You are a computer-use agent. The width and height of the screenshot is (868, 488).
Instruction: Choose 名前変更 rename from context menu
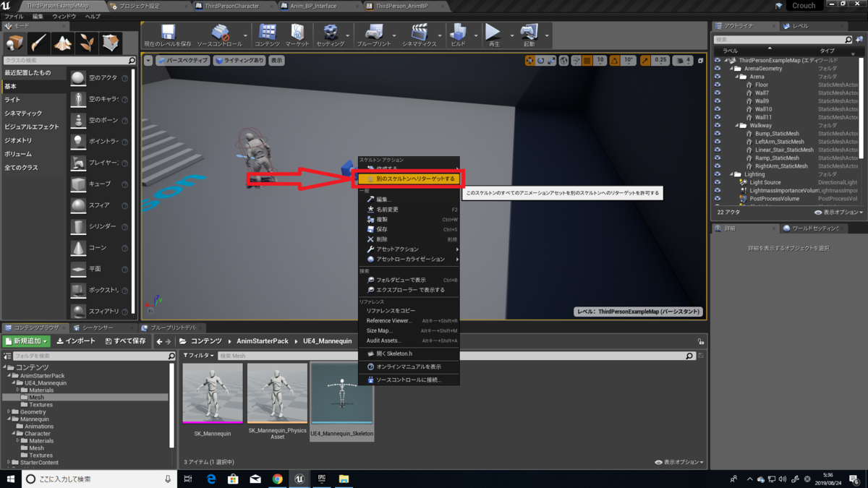[409, 210]
